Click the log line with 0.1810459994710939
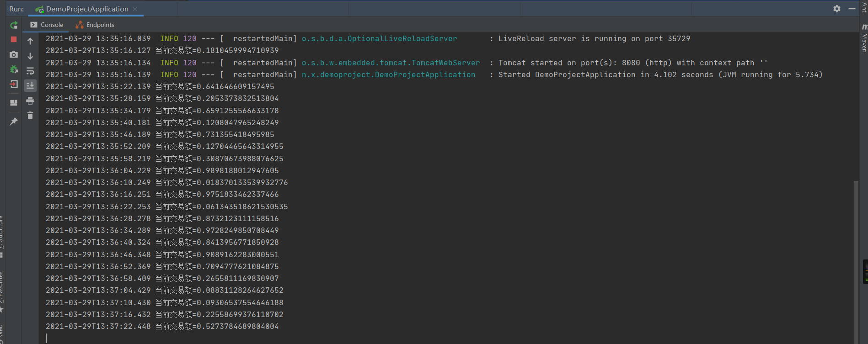The height and width of the screenshot is (344, 868). tap(162, 51)
